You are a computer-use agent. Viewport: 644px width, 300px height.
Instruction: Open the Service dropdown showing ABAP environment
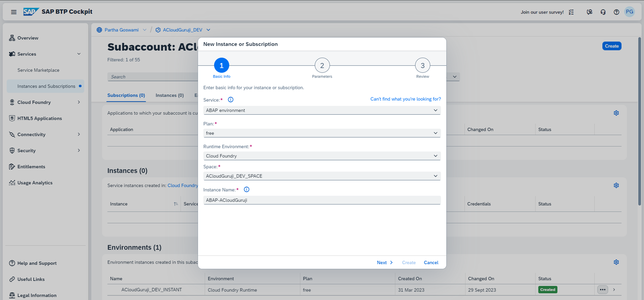(322, 110)
